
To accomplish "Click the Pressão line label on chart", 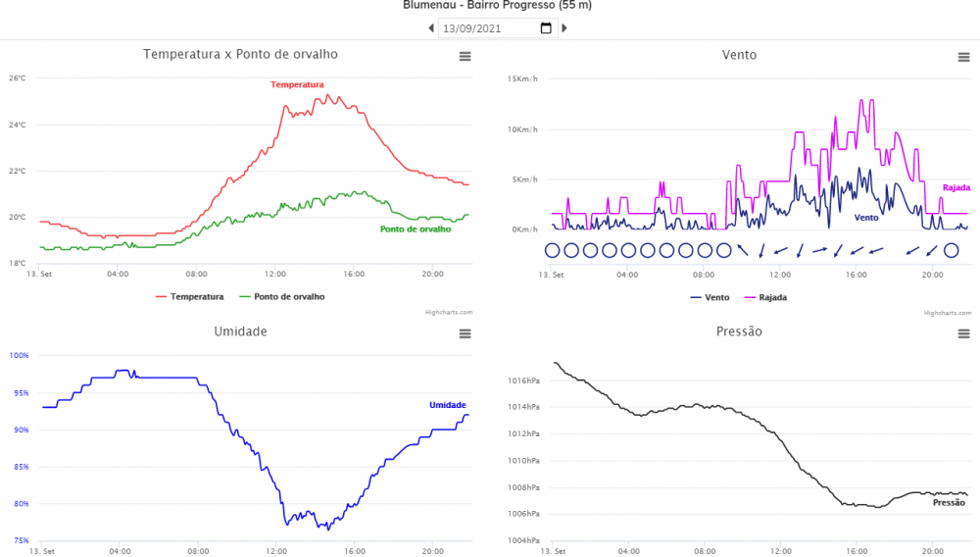I will [x=948, y=502].
